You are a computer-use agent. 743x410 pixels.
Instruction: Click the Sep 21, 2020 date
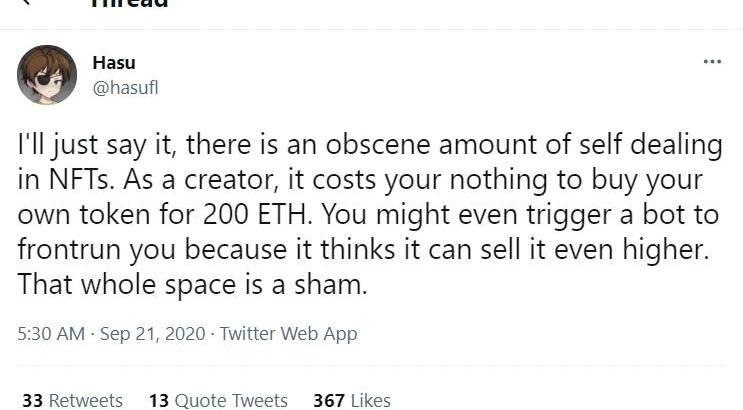click(152, 334)
